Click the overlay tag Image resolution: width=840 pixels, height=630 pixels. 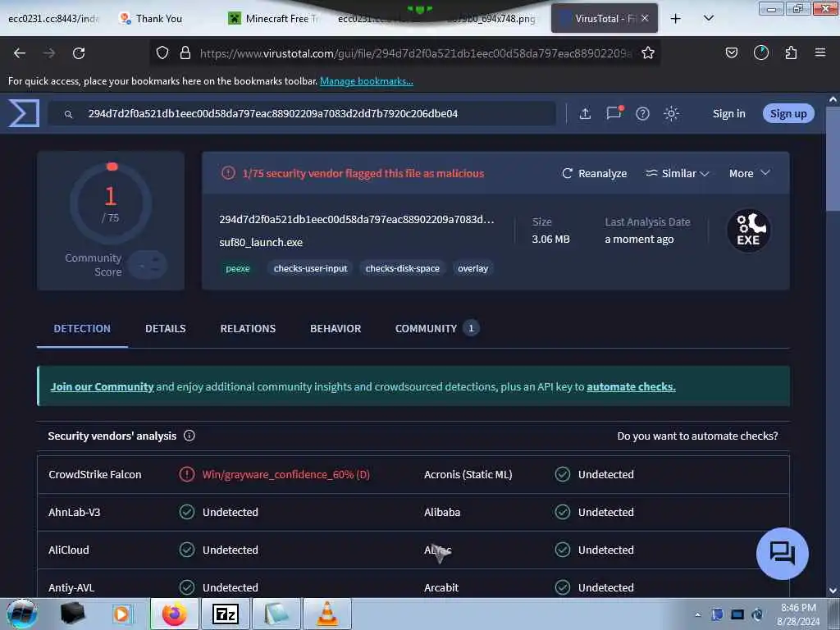[x=473, y=268]
